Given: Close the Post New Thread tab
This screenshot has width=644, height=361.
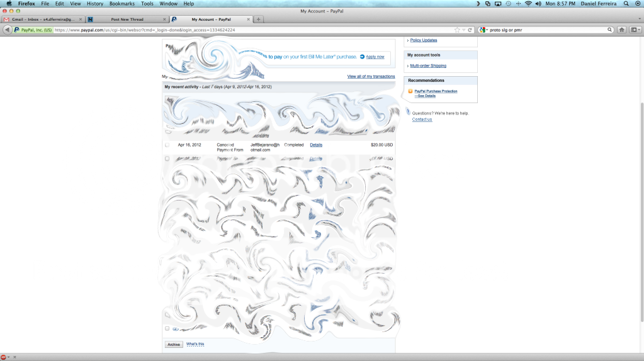Looking at the screenshot, I should [x=164, y=19].
